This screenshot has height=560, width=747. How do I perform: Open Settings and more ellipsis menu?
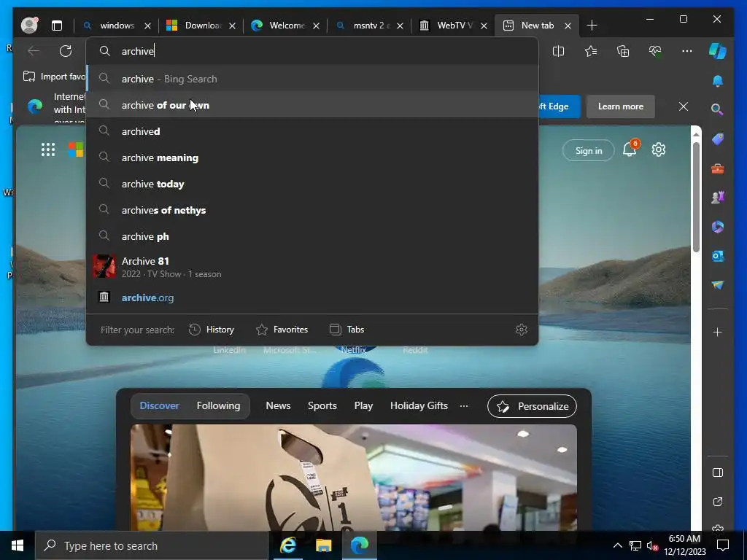(x=687, y=51)
